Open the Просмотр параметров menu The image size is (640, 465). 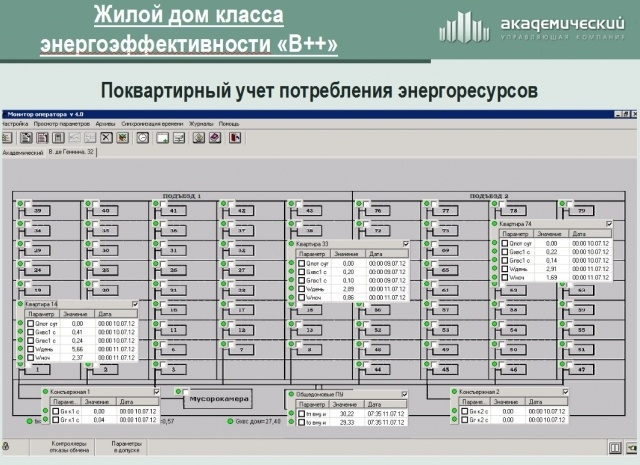pos(62,124)
